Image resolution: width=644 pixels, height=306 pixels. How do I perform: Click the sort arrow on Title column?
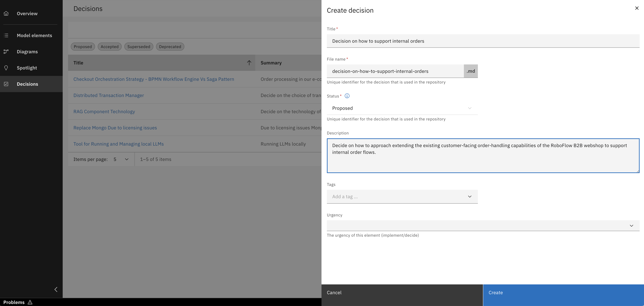(x=249, y=63)
